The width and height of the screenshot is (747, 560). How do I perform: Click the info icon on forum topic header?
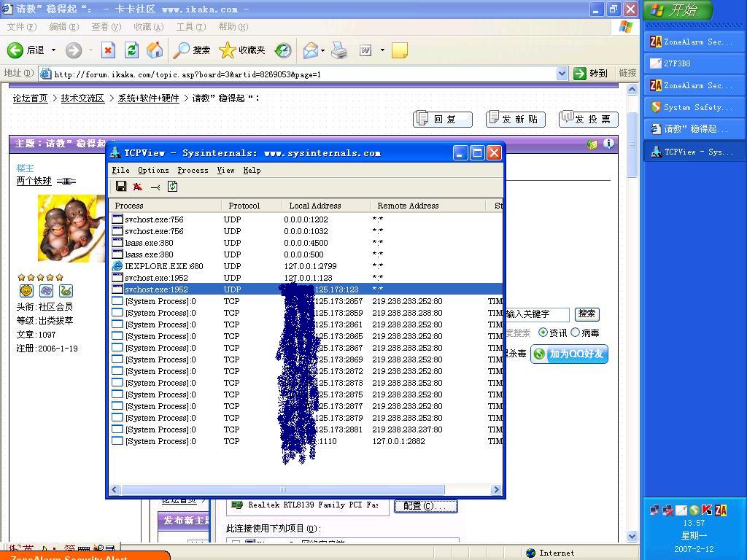(x=609, y=144)
